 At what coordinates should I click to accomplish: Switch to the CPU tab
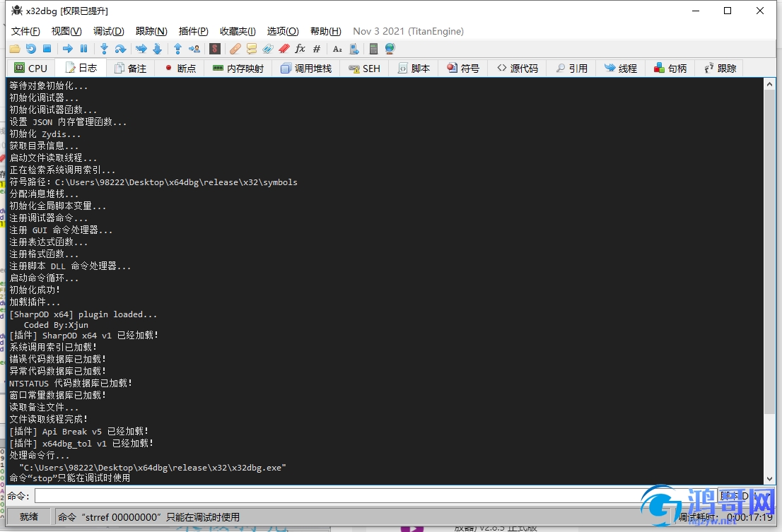[x=31, y=69]
